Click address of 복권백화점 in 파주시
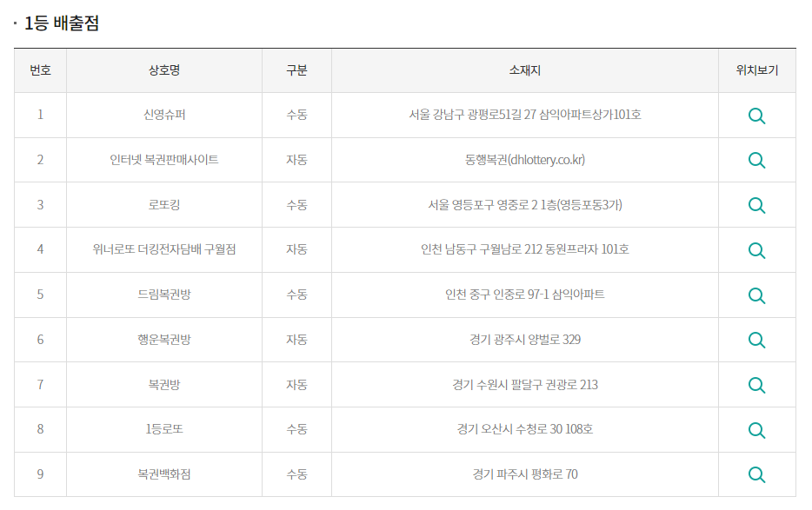Viewport: 812px width, 510px height. 523,474
